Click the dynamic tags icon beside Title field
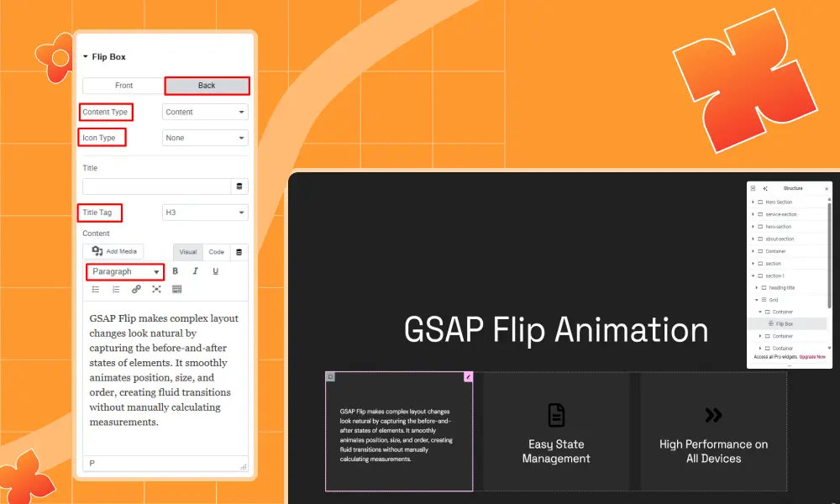This screenshot has height=504, width=840. (239, 186)
